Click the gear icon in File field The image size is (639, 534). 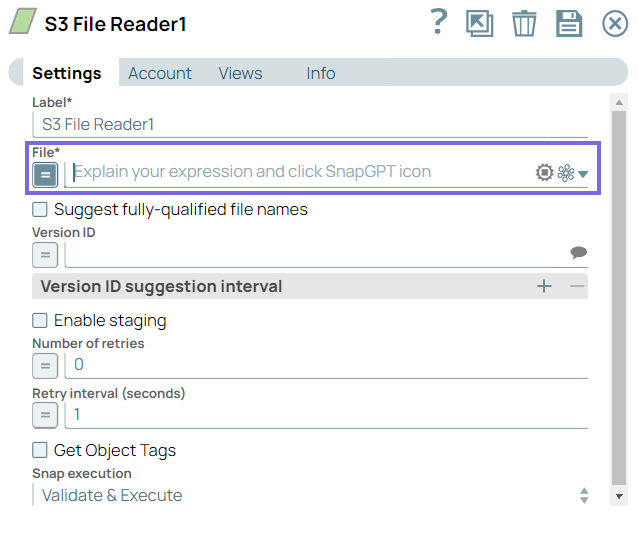[544, 173]
